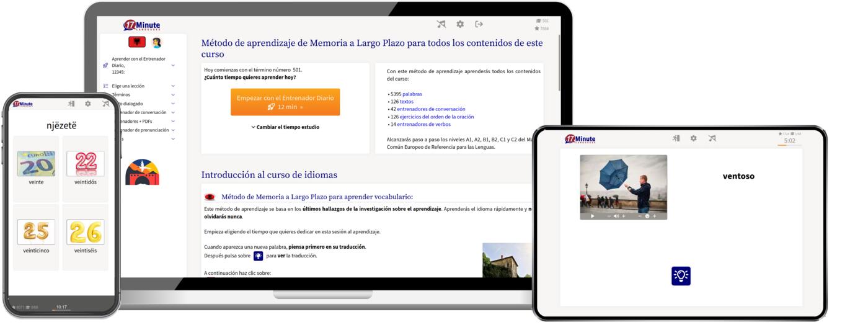Toggle the phone's crossed-out music icon
The image size is (868, 330).
(105, 104)
